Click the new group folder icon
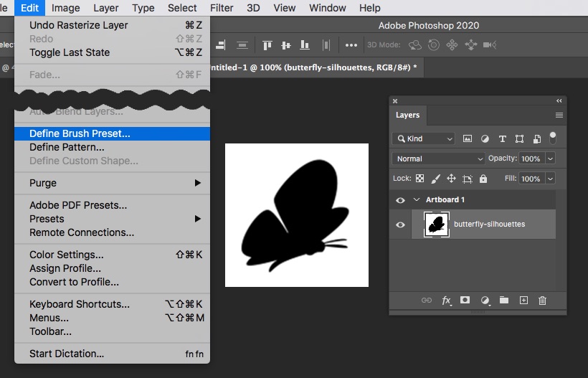The width and height of the screenshot is (588, 378). [504, 301]
